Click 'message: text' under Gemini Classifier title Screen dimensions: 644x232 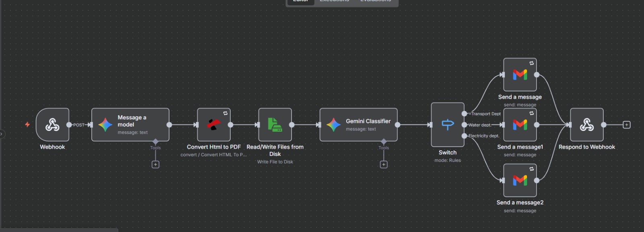(x=361, y=129)
